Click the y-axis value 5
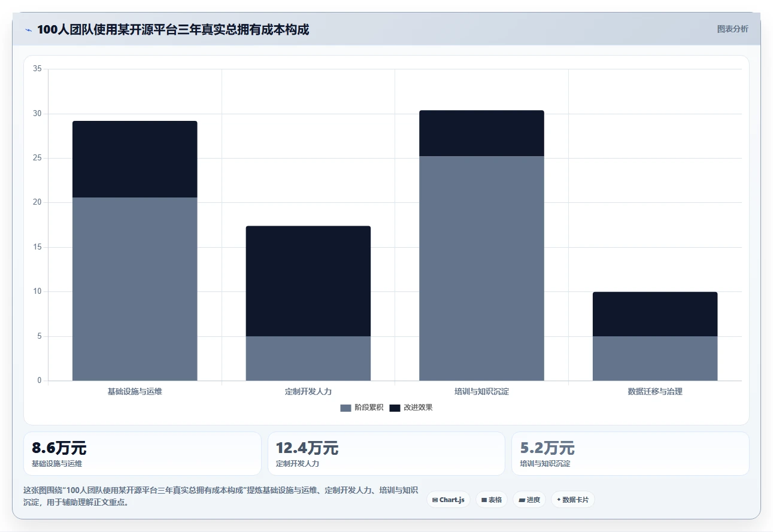 pyautogui.click(x=40, y=336)
